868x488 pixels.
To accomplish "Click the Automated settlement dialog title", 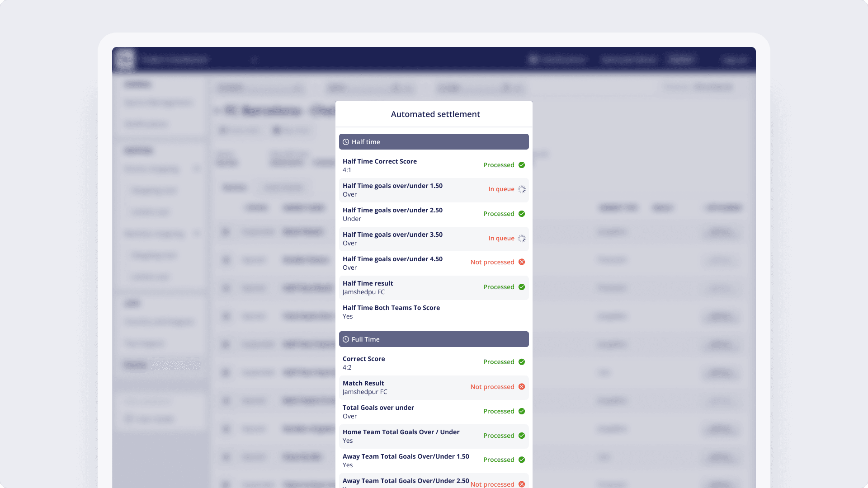I will coord(435,114).
